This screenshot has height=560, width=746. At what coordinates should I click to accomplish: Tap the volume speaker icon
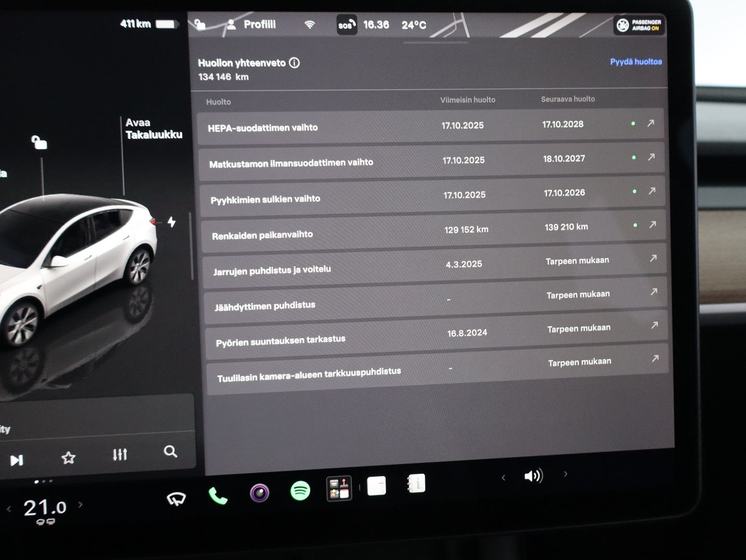533,475
